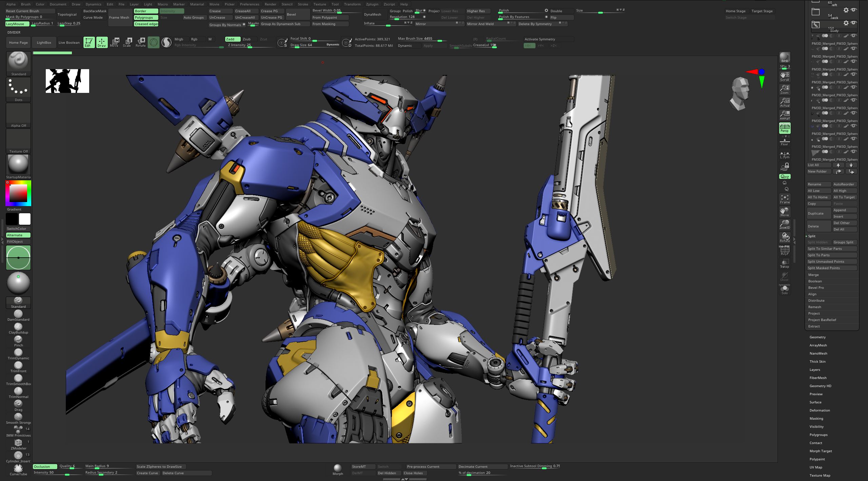Open the Standard brush thumbnail picker
868x481 pixels.
pyautogui.click(x=18, y=63)
